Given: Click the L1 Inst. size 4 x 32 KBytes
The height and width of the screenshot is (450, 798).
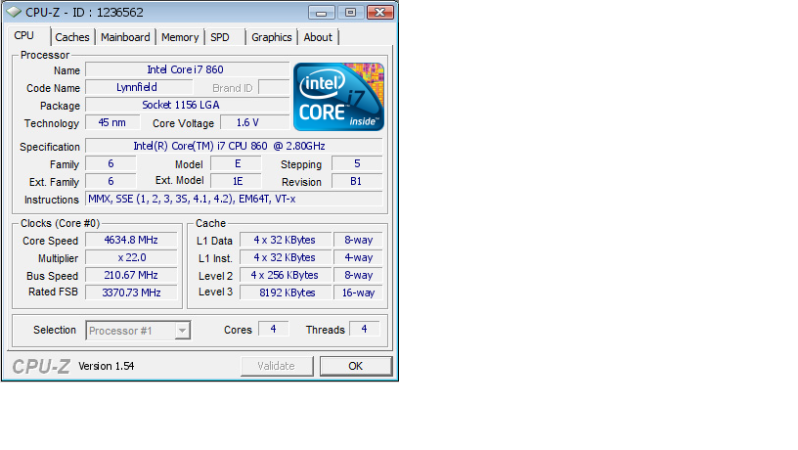Looking at the screenshot, I should point(286,258).
